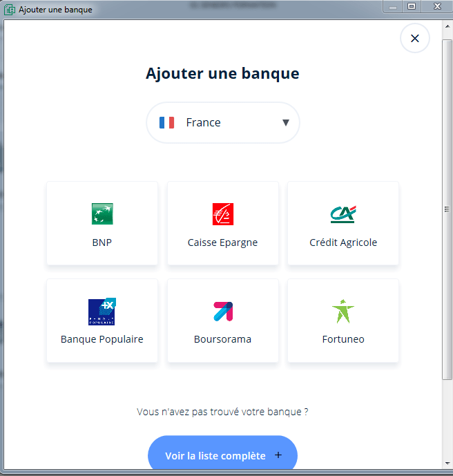
Task: Select the Banque Populaire label
Action: pos(102,339)
